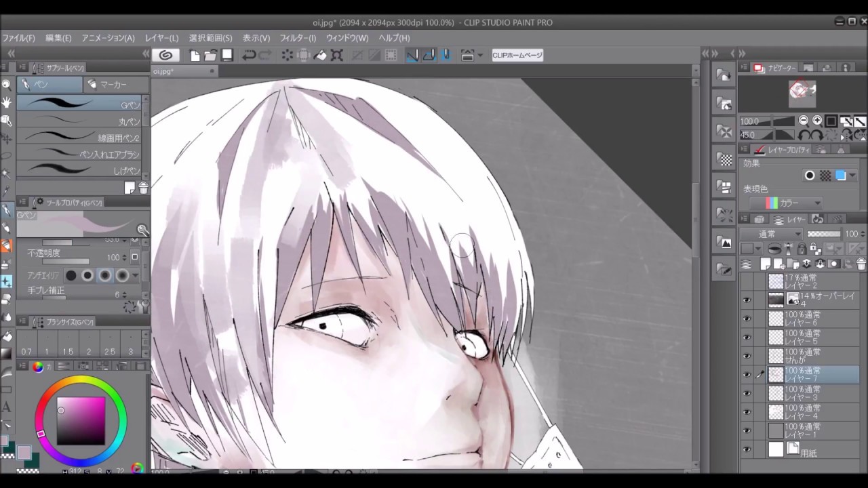Image resolution: width=868 pixels, height=488 pixels.
Task: Delete sub tool with trash icon
Action: 143,188
